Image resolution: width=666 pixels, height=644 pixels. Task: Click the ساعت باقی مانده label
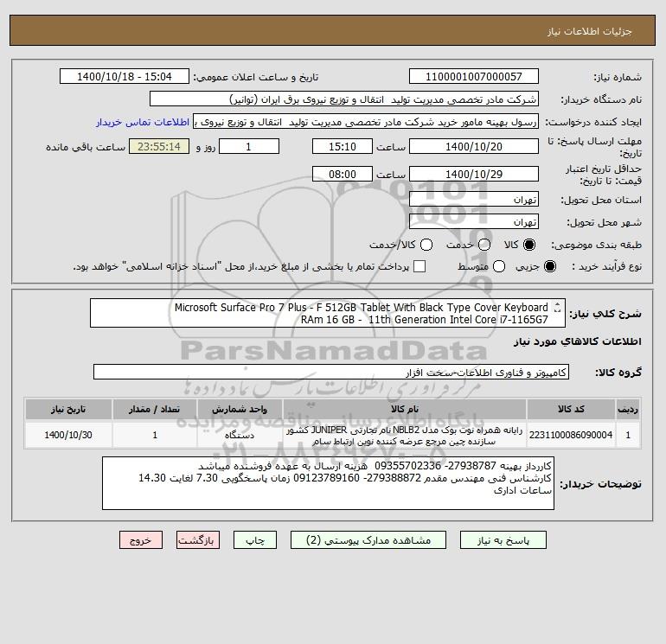coord(86,147)
